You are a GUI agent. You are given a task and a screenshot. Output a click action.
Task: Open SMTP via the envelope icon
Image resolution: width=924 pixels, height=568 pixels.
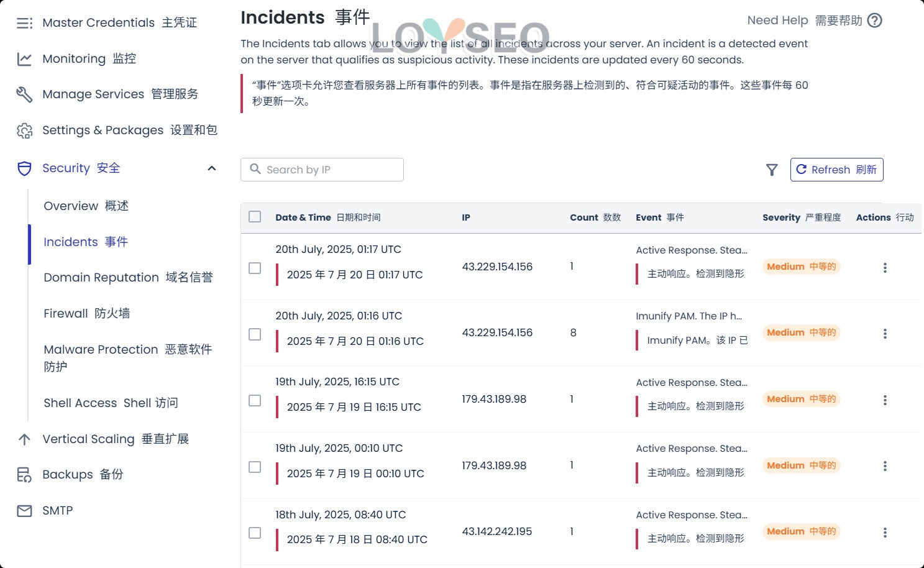[x=24, y=510]
